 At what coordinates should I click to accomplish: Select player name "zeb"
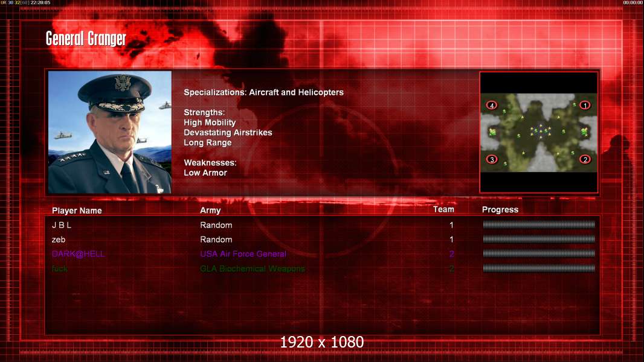point(59,240)
